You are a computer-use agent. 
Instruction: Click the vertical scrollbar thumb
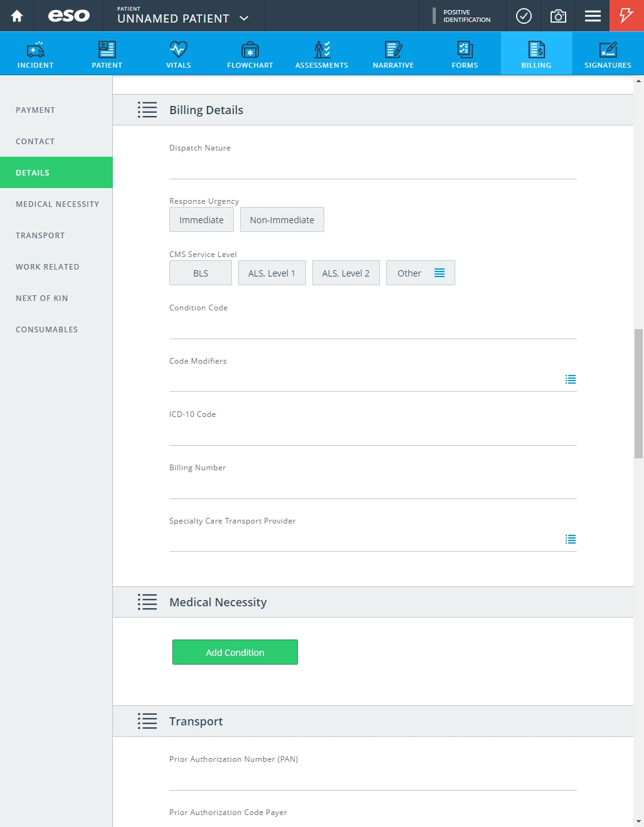pyautogui.click(x=638, y=394)
